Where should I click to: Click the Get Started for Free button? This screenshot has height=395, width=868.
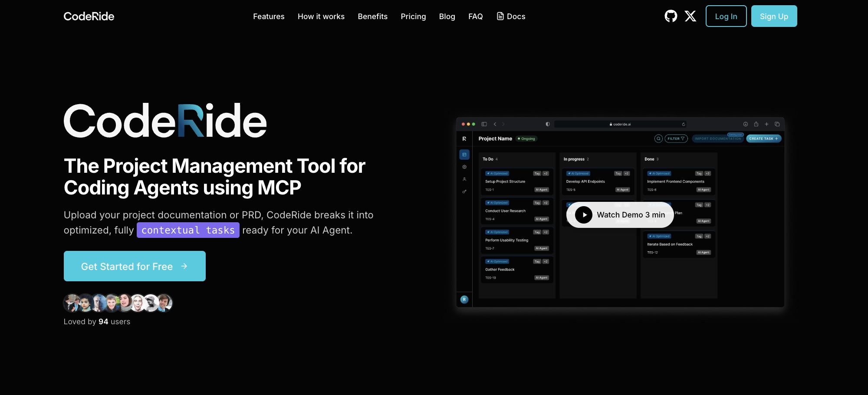point(135,266)
